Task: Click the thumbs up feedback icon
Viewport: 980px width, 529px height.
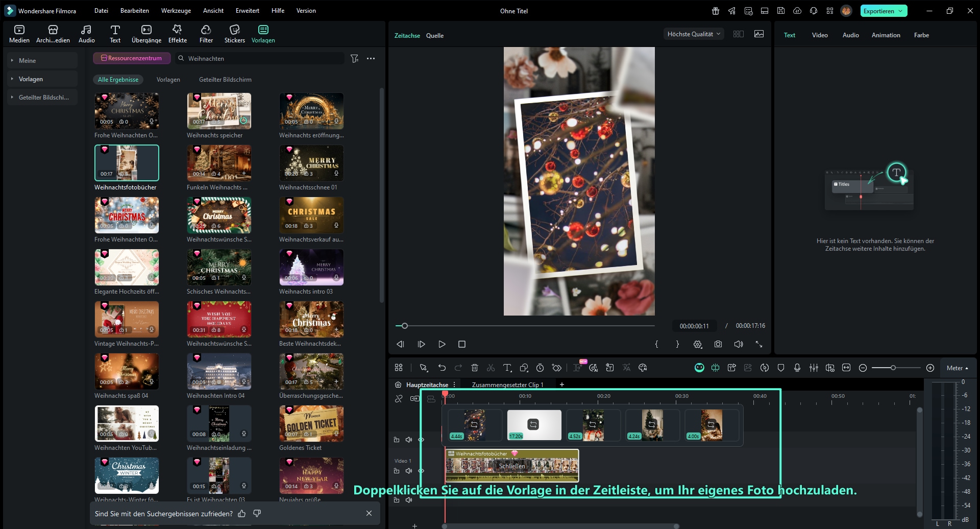Action: point(242,514)
